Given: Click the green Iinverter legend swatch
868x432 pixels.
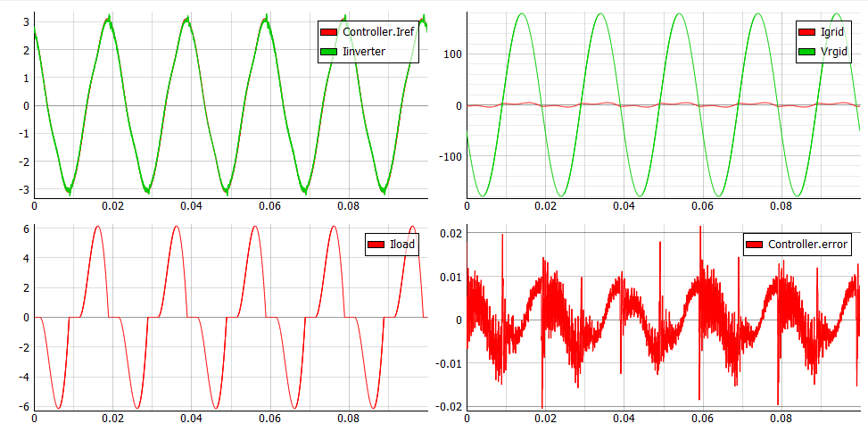Looking at the screenshot, I should pyautogui.click(x=328, y=52).
